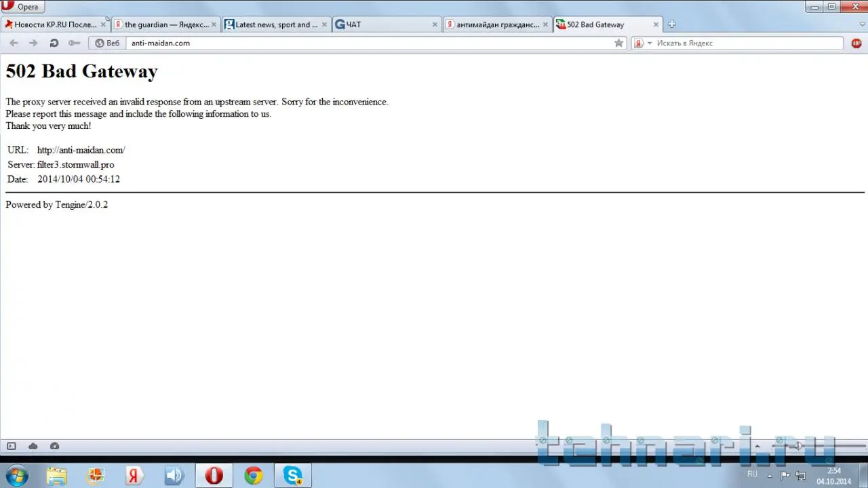Focus the anti-maidan.com address field

click(370, 43)
